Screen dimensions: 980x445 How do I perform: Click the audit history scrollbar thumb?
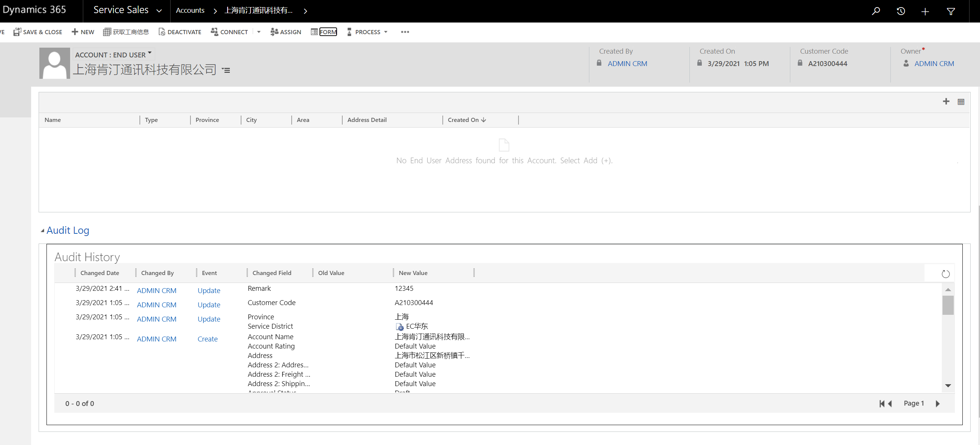948,305
